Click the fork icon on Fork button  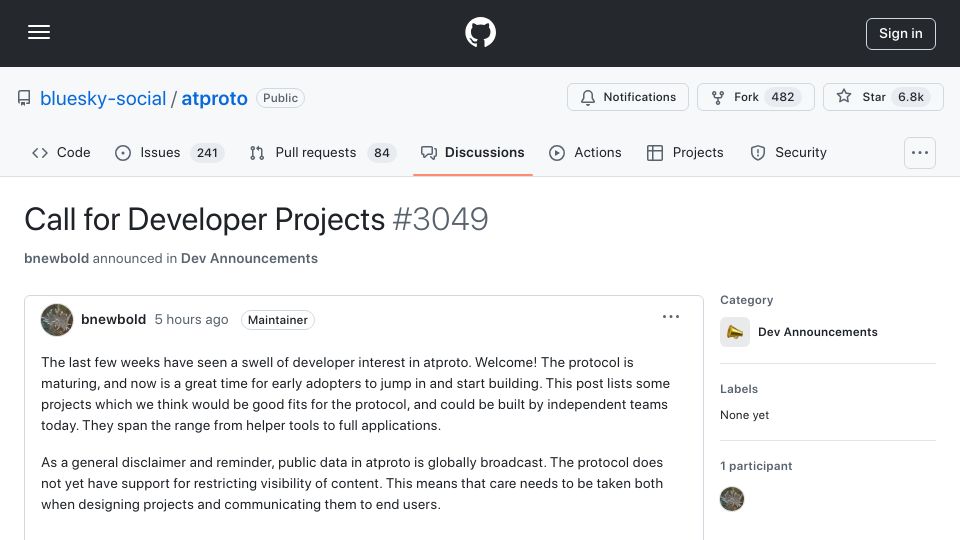pos(718,97)
